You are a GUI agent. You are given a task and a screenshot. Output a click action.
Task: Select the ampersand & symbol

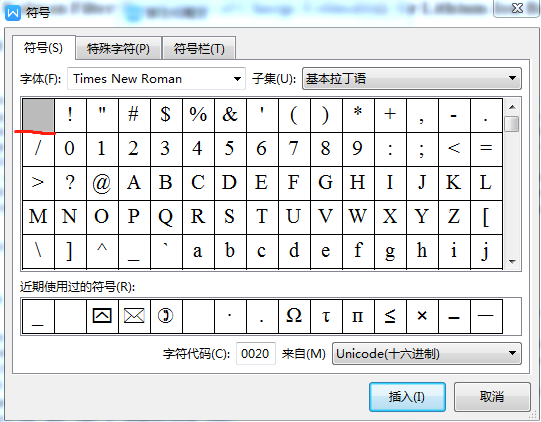[x=230, y=115]
